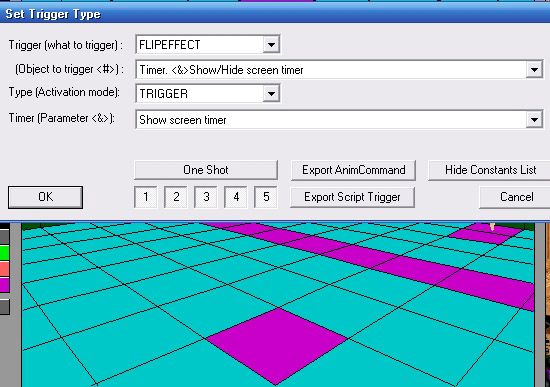Open the Object to trigger dropdown list
The width and height of the screenshot is (550, 387).
(x=534, y=69)
